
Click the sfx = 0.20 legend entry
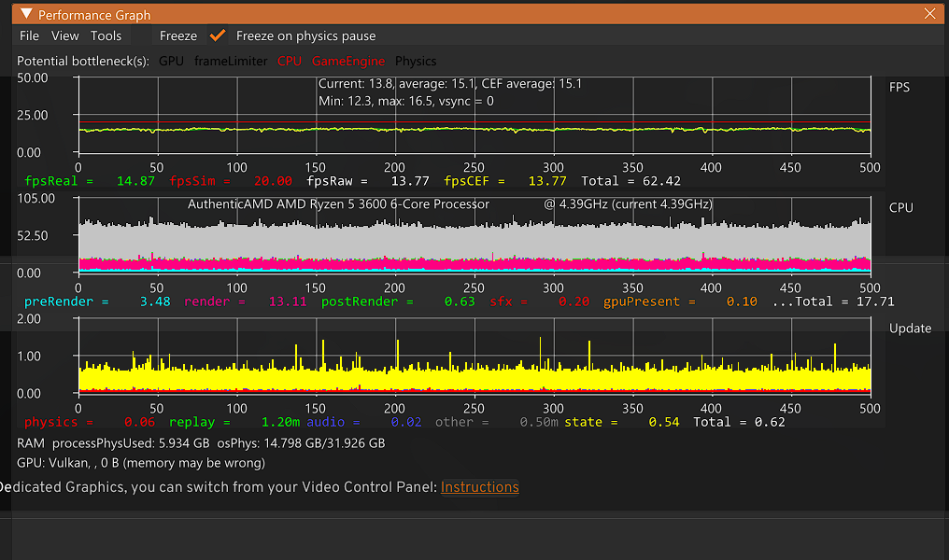[x=539, y=301]
